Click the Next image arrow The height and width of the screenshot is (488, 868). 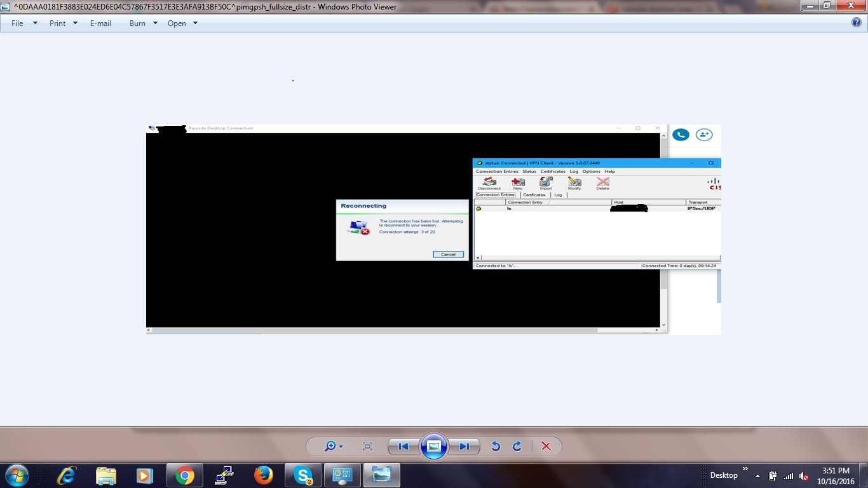(x=465, y=446)
